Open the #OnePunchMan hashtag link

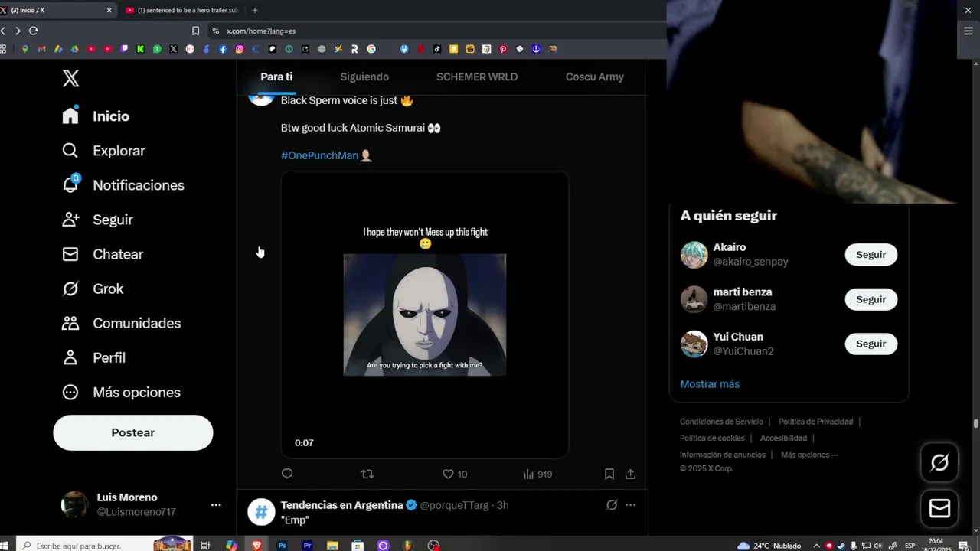[x=319, y=155]
